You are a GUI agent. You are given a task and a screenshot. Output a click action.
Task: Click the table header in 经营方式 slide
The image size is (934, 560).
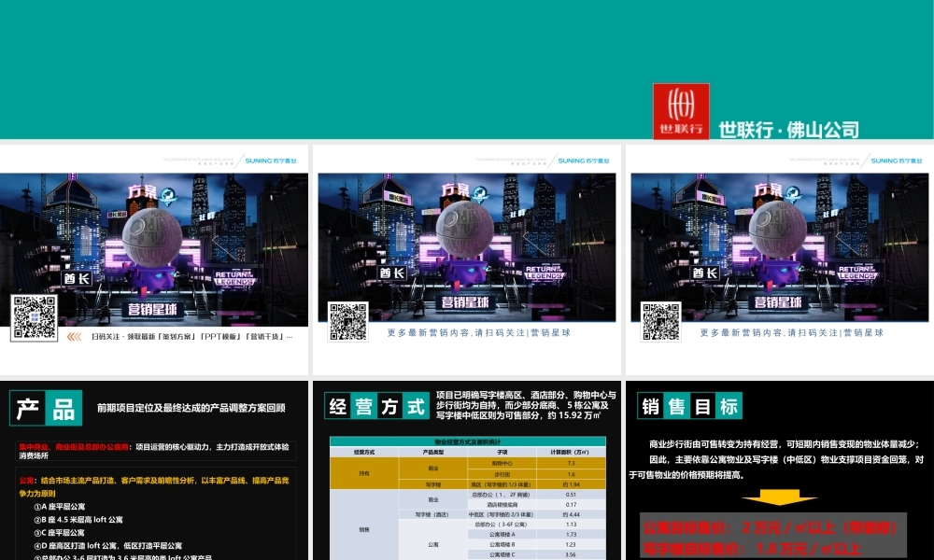click(467, 440)
